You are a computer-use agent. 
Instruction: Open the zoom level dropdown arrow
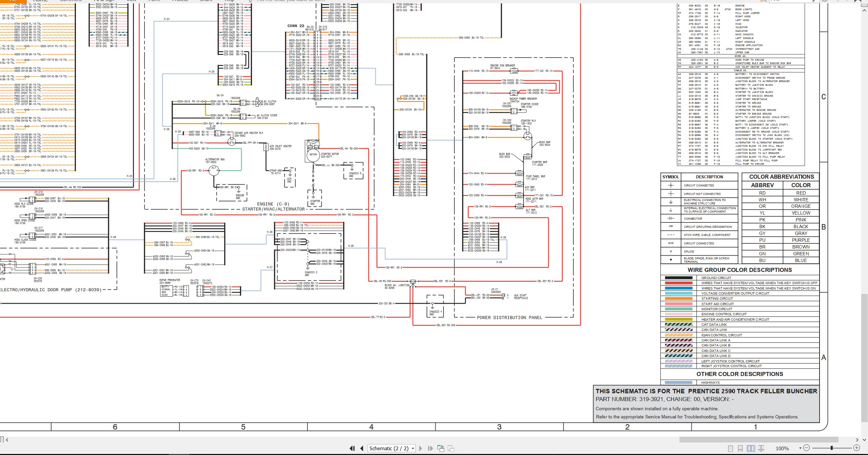coord(800,448)
